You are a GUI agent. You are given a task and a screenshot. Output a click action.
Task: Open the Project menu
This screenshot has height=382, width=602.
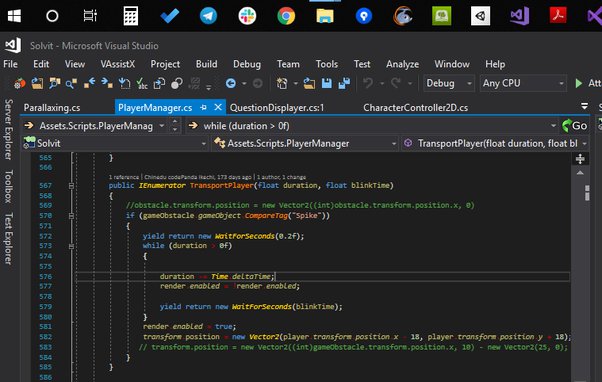(165, 64)
